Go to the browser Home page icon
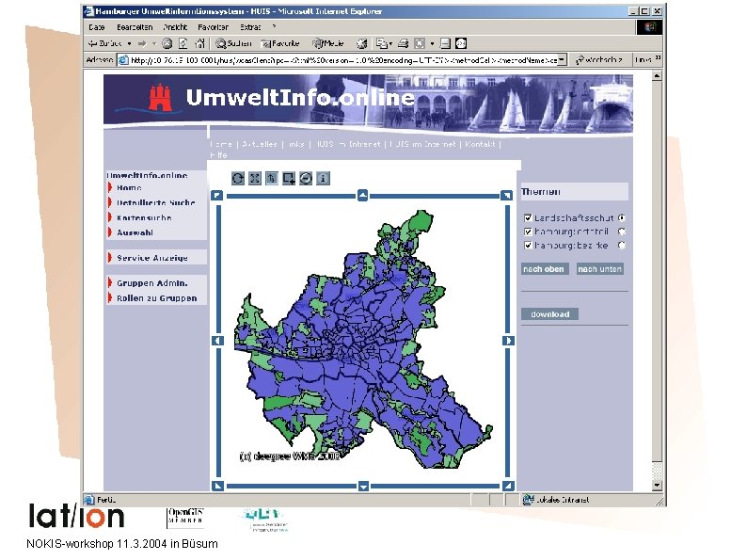The height and width of the screenshot is (560, 747). point(200,43)
